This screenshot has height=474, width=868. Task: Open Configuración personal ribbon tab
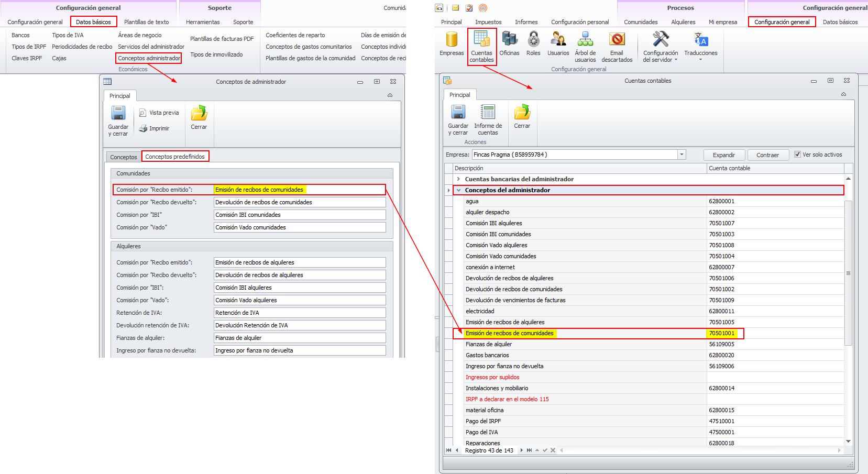coord(580,22)
